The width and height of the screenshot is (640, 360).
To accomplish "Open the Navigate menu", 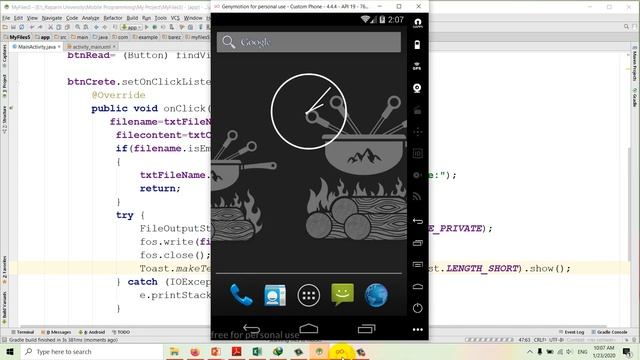I will (x=52, y=18).
